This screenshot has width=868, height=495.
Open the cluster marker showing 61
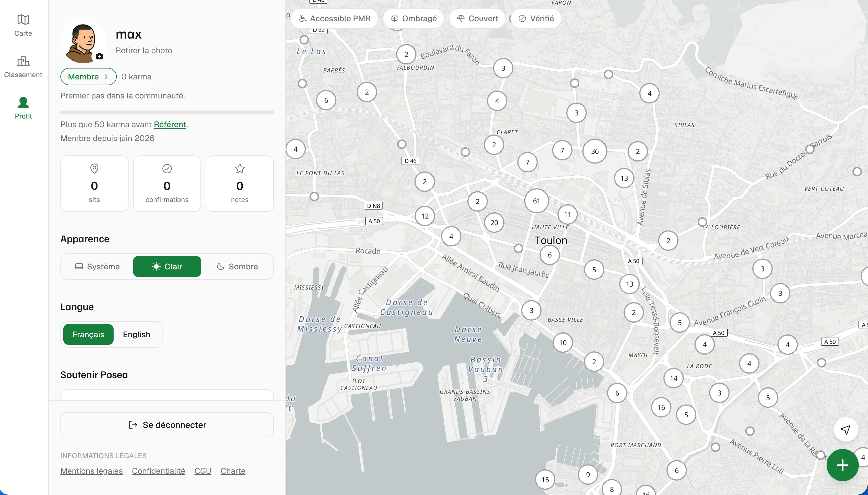click(x=536, y=201)
